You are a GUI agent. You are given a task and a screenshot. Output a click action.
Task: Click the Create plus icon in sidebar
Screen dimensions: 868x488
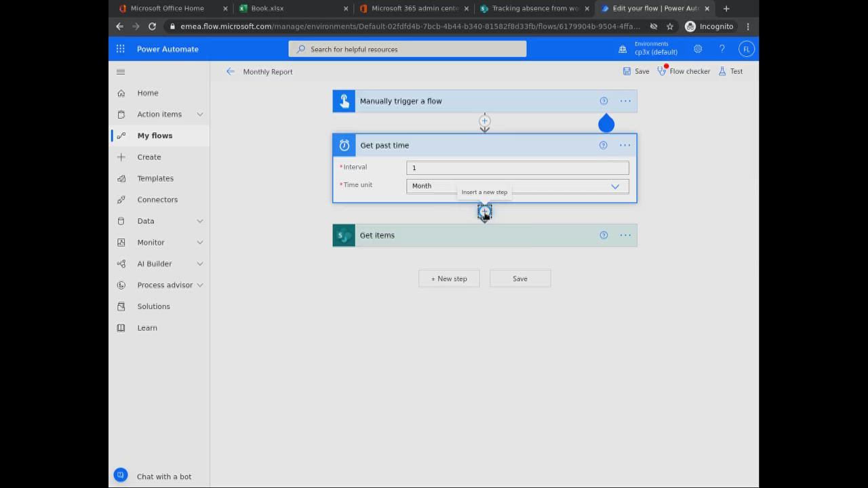point(121,157)
